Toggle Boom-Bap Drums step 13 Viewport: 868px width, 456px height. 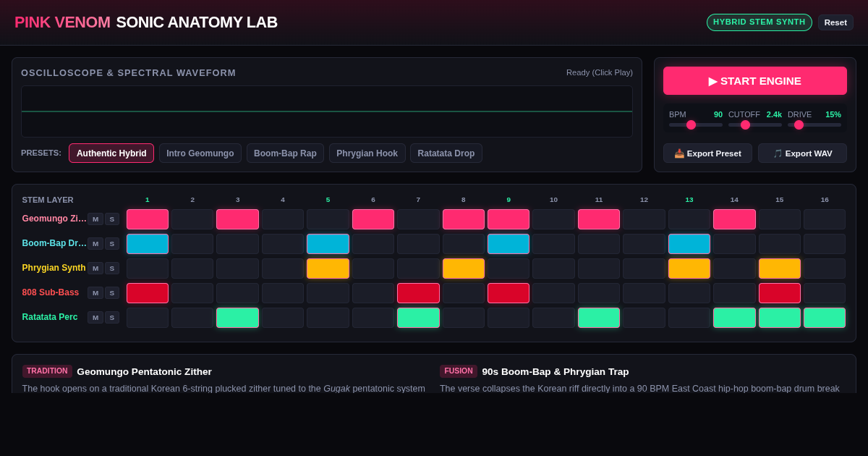tap(689, 244)
